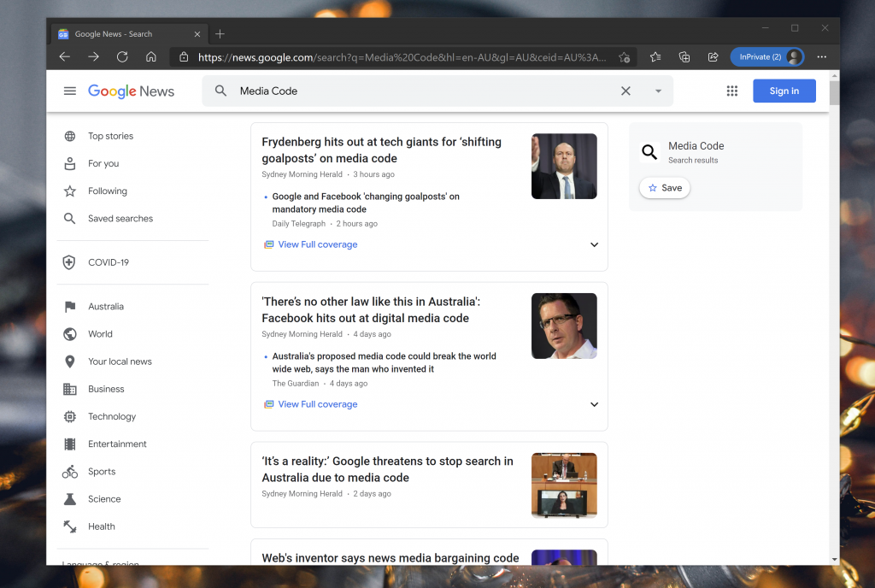Open browser Settings and more menu
Screen dimensions: 875x588
click(x=821, y=57)
